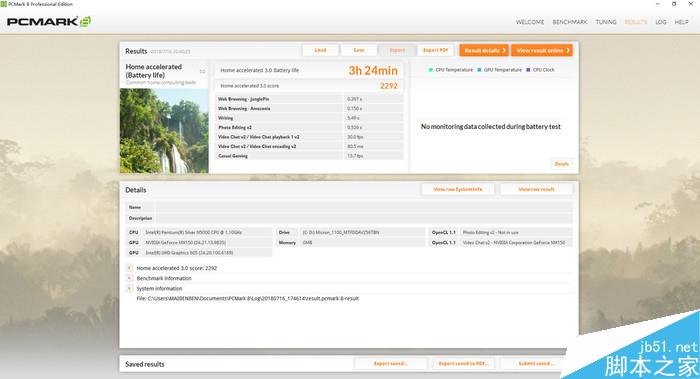Viewport: 700px width, 379px height.
Task: Open the WELCOME tab
Action: click(x=530, y=22)
